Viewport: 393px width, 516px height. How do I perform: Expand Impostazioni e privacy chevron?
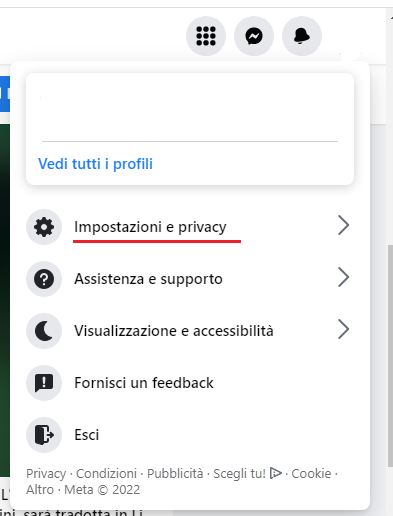343,226
